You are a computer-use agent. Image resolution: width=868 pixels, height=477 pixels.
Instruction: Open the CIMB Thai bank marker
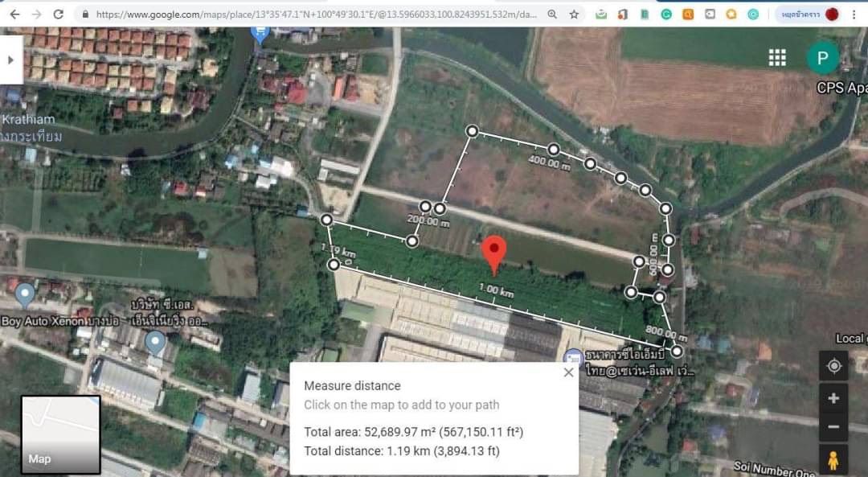point(574,357)
